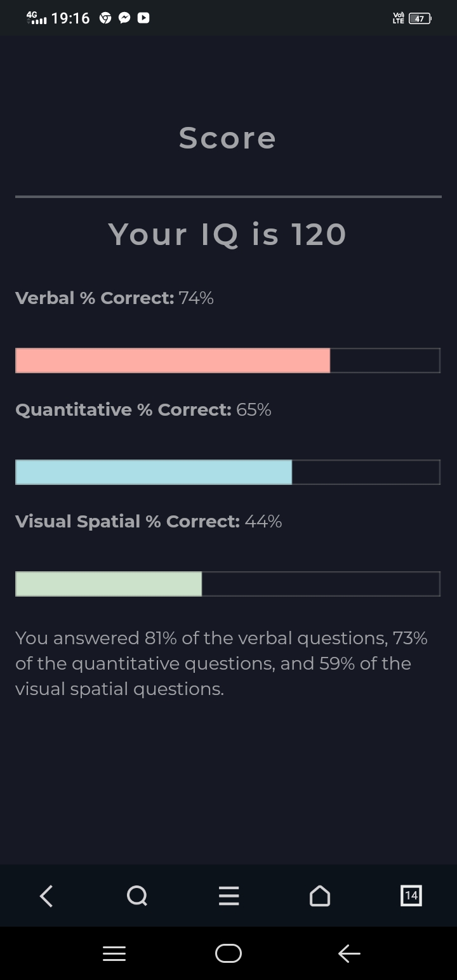Tap the battery indicator showing 47
Screen dimensions: 457x980
pyautogui.click(x=420, y=18)
